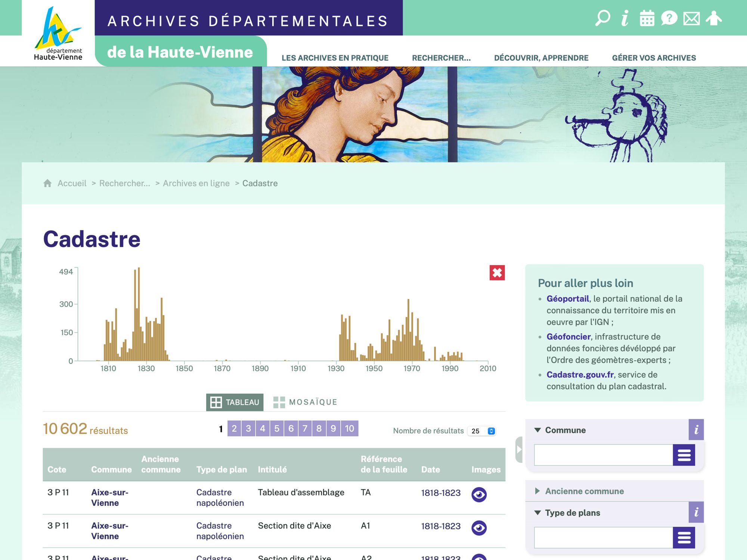The width and height of the screenshot is (747, 560).
Task: Close the date histogram with red X
Action: click(497, 273)
